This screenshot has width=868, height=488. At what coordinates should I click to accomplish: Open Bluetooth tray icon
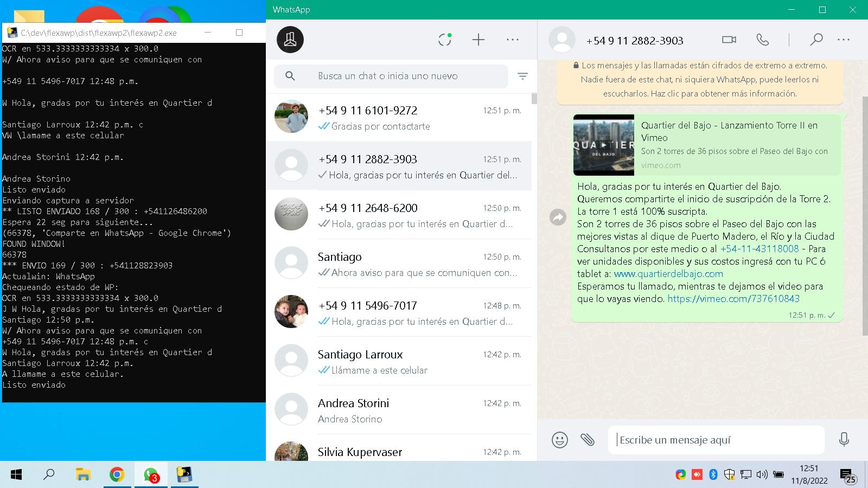point(713,475)
